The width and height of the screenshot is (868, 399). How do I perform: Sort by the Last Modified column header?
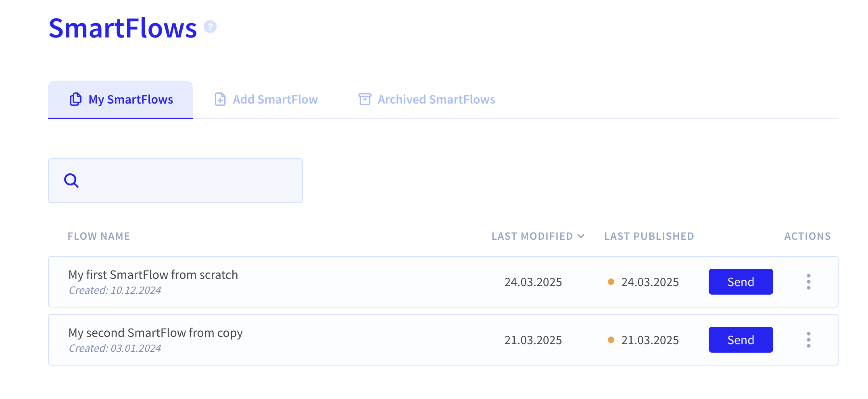pyautogui.click(x=532, y=236)
